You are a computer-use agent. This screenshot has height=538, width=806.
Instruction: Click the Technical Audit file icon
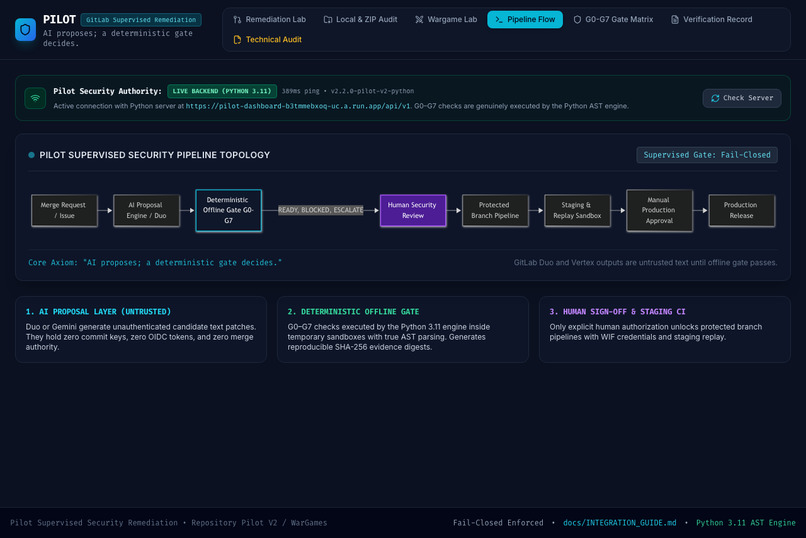237,40
